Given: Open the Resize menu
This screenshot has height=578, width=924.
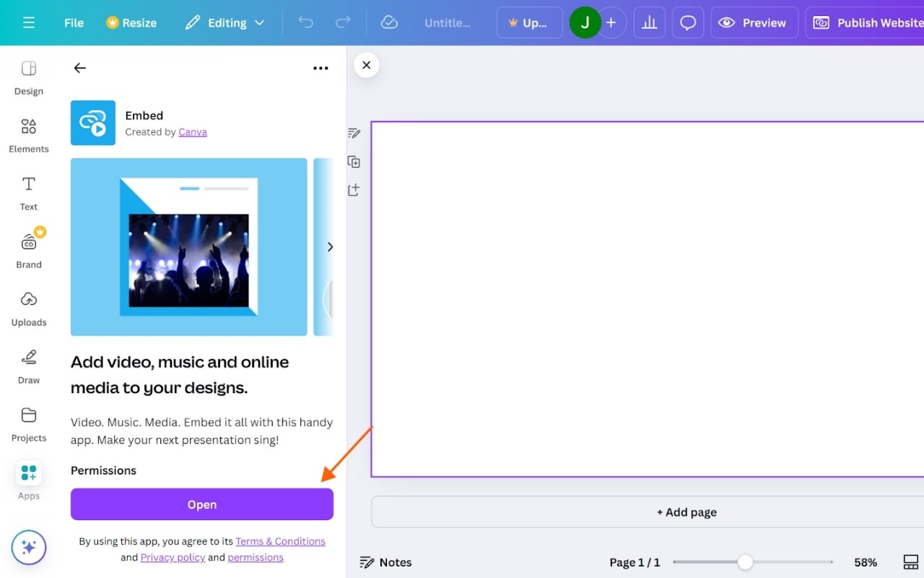Looking at the screenshot, I should pos(131,22).
